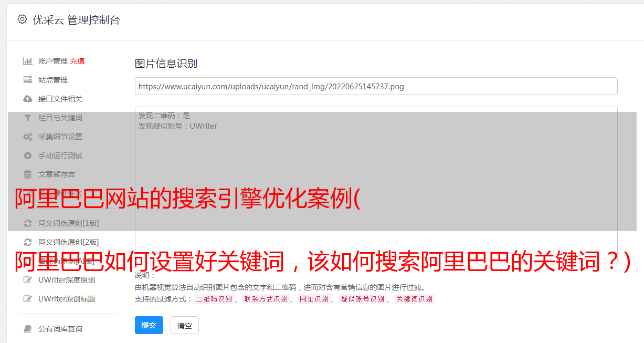The width and height of the screenshot is (644, 343).
Task: Click the edit icon for UWriter原创标题
Action: tap(28, 299)
